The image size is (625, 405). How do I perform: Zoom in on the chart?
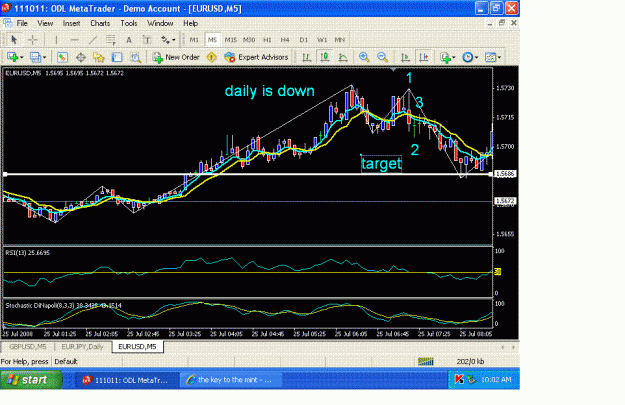[364, 57]
